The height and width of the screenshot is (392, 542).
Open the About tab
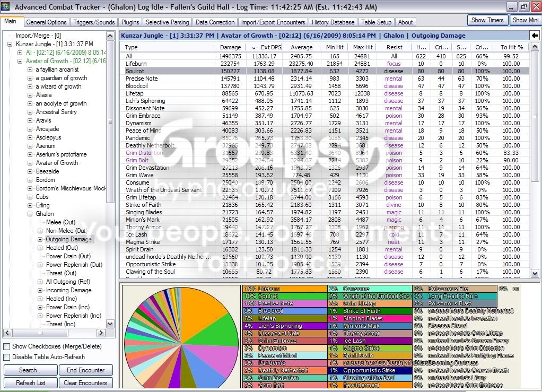pyautogui.click(x=406, y=22)
